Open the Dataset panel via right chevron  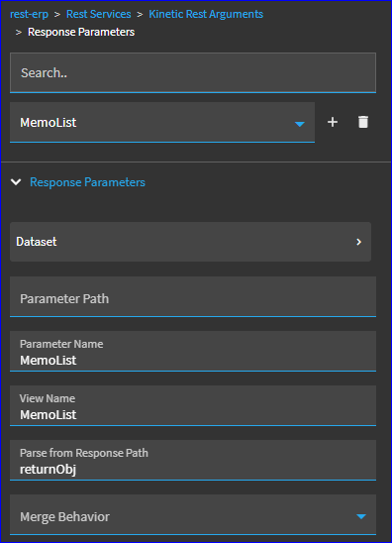(x=358, y=242)
